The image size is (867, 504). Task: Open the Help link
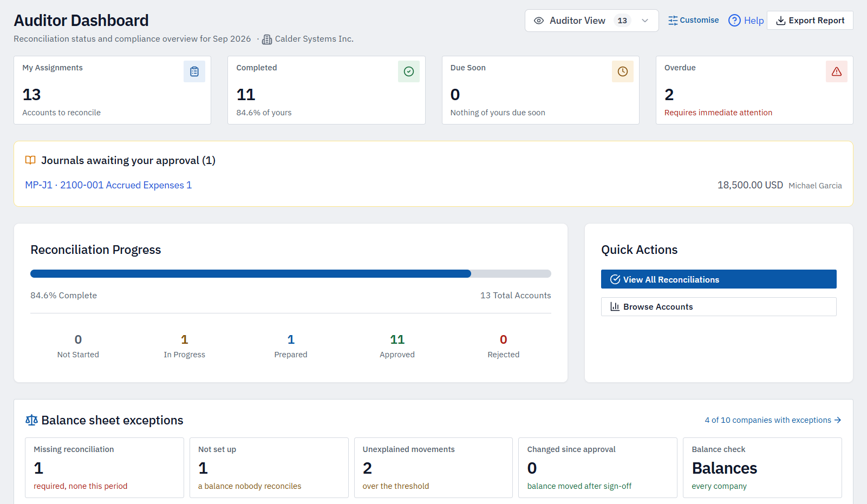point(746,21)
